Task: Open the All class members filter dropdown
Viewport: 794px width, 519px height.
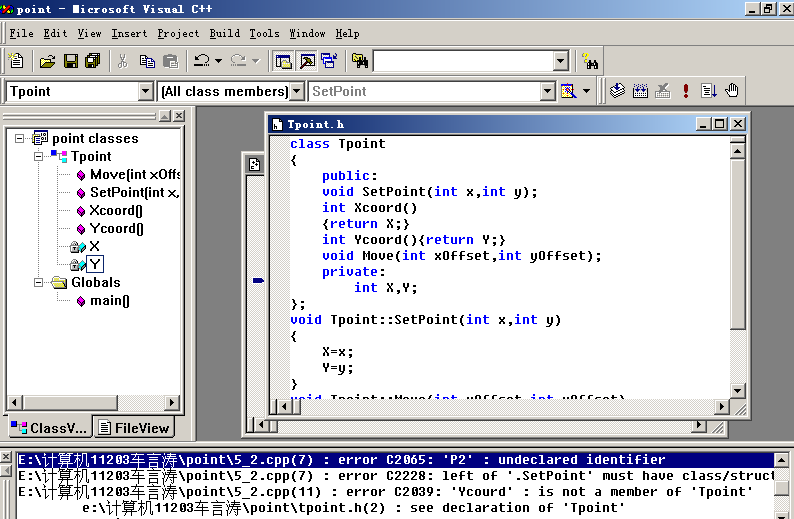Action: pyautogui.click(x=297, y=92)
